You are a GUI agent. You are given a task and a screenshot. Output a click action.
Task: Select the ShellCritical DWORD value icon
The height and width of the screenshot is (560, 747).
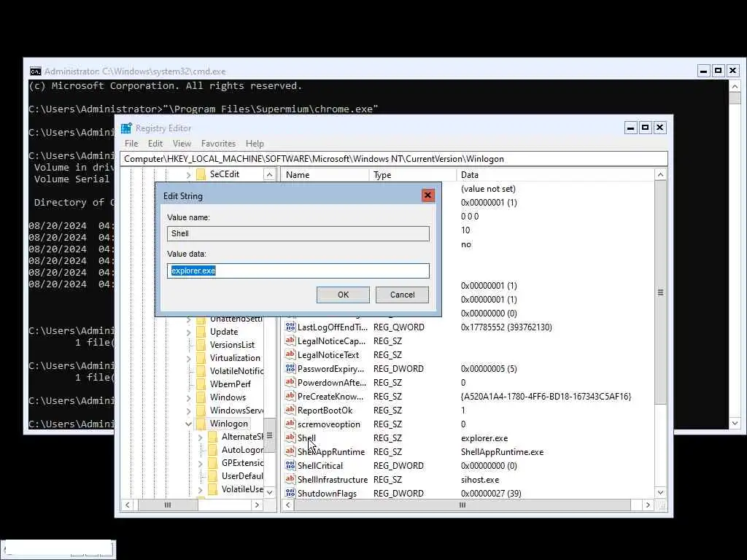[290, 465]
